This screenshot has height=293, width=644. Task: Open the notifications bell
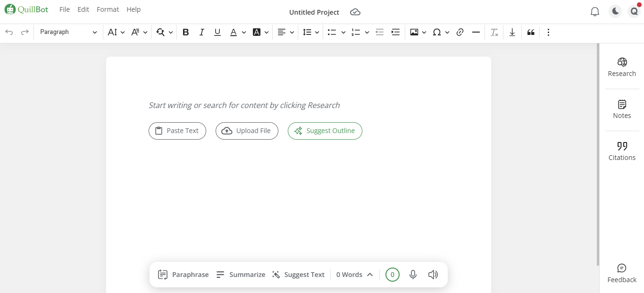pyautogui.click(x=595, y=12)
